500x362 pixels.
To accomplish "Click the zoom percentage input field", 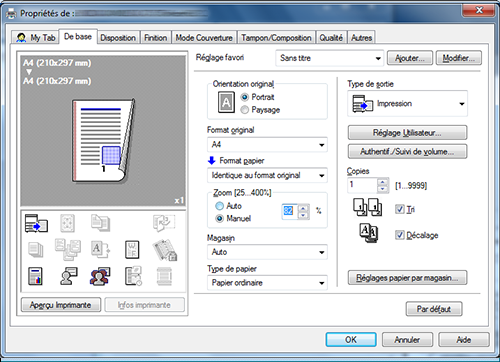I will pyautogui.click(x=290, y=212).
